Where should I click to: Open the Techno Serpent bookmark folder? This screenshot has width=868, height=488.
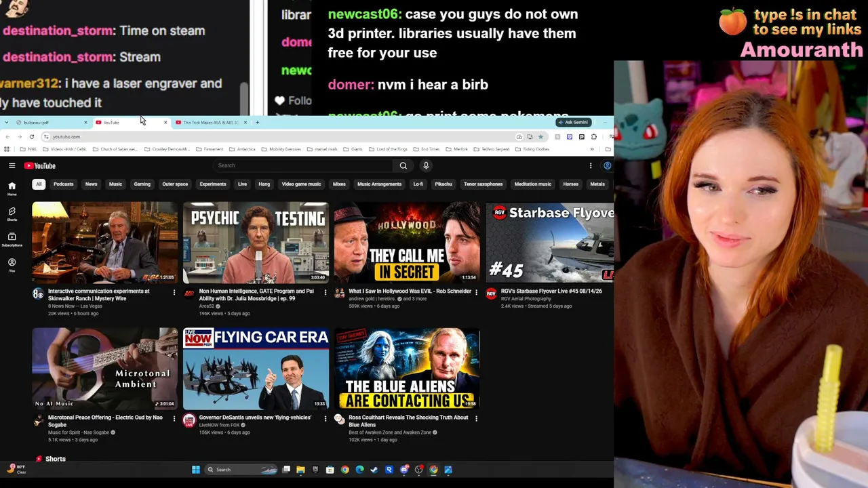[492, 149]
